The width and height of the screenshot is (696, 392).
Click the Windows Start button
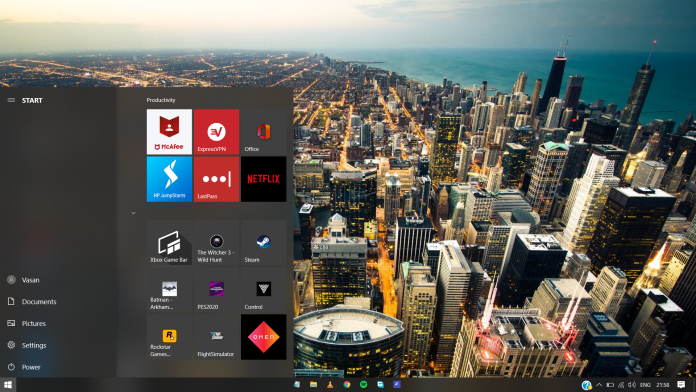coord(8,384)
